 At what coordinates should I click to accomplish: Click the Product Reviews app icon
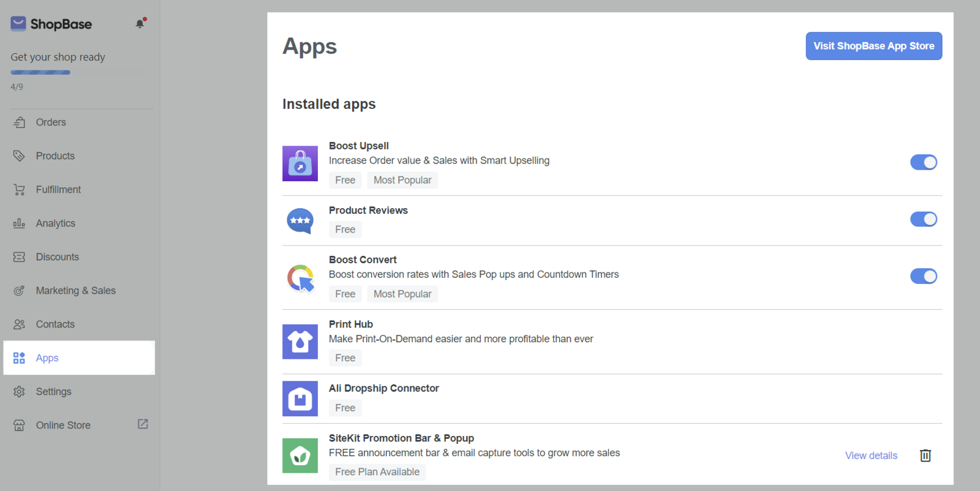300,221
